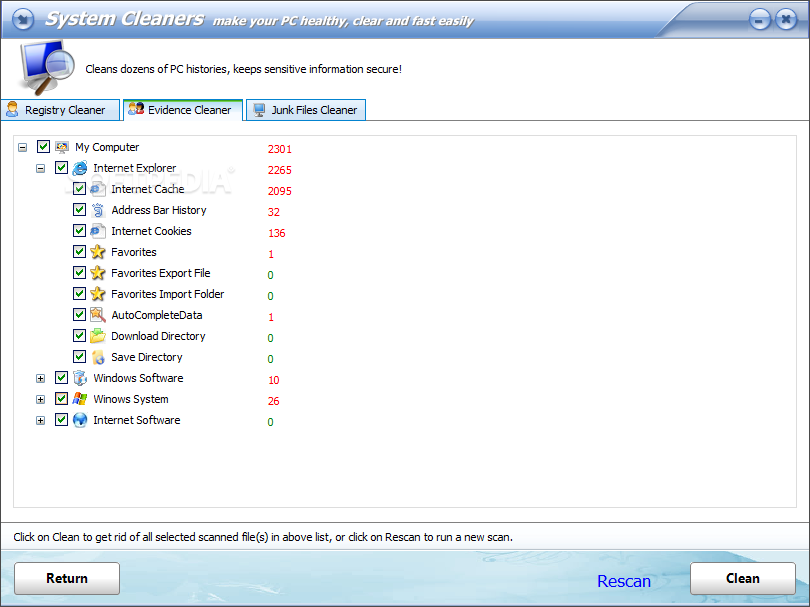Uncheck the Download Directory checkbox

coord(79,335)
